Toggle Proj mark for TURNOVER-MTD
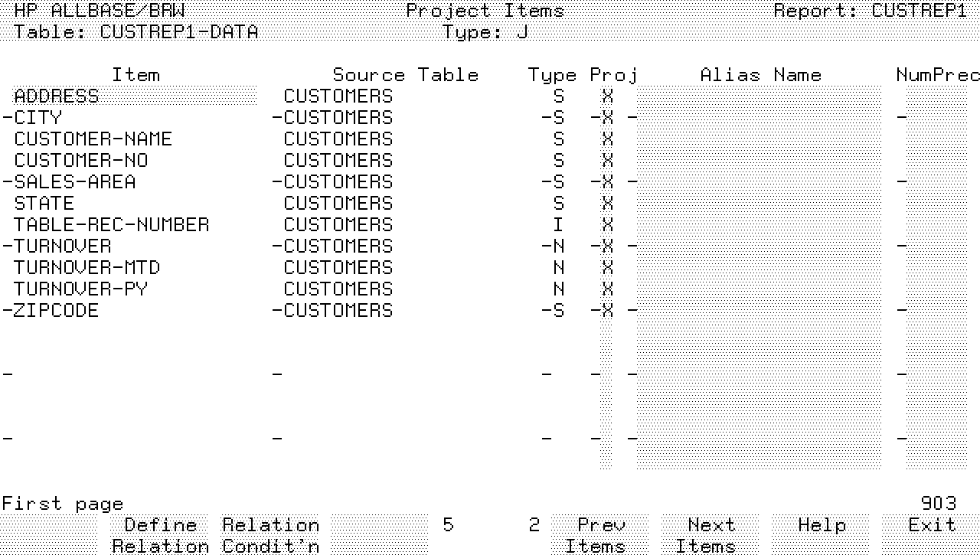 click(607, 268)
